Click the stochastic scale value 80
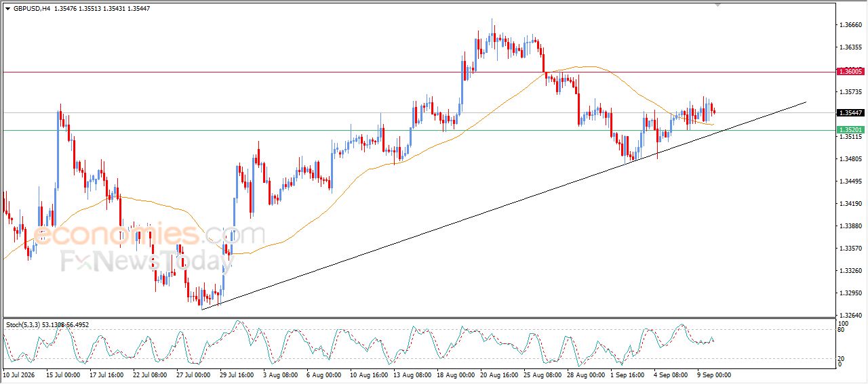The width and height of the screenshot is (868, 384). click(x=842, y=330)
